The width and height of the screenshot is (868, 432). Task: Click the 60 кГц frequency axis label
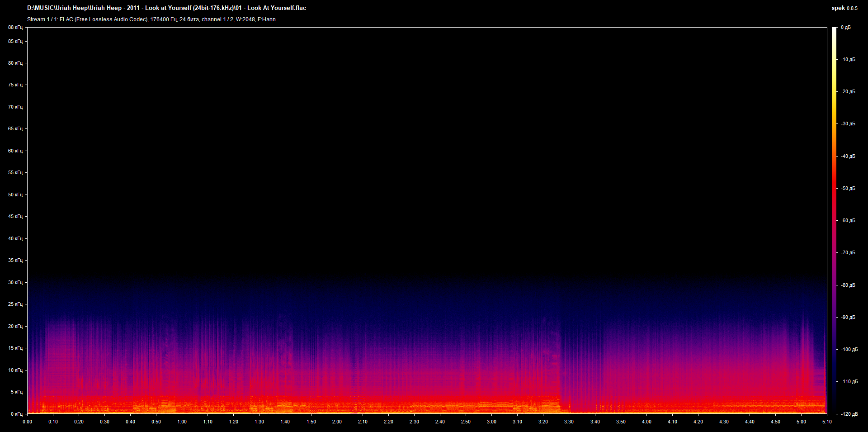coord(15,151)
